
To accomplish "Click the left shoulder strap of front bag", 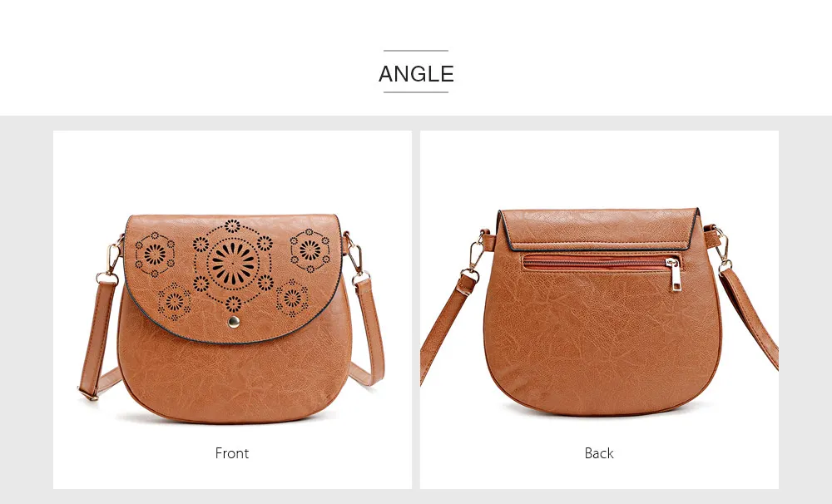I will pyautogui.click(x=97, y=339).
